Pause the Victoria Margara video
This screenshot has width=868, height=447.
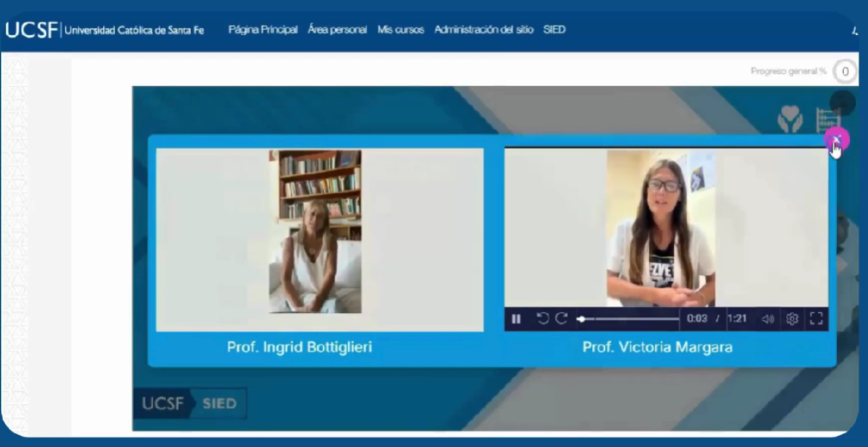517,319
